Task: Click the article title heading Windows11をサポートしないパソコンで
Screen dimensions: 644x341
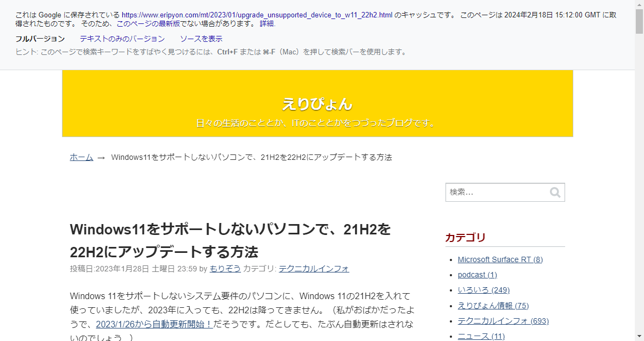Action: (x=230, y=240)
